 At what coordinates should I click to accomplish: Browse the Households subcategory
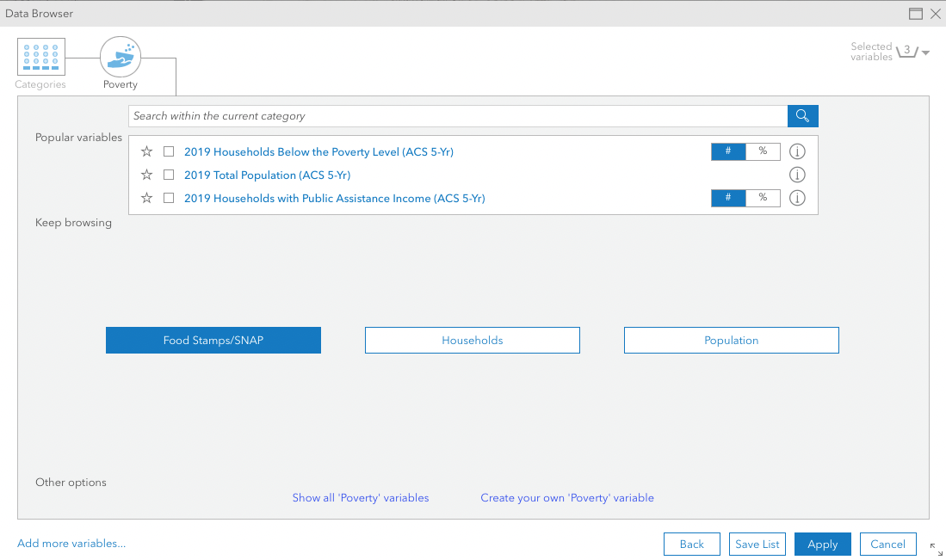point(473,340)
